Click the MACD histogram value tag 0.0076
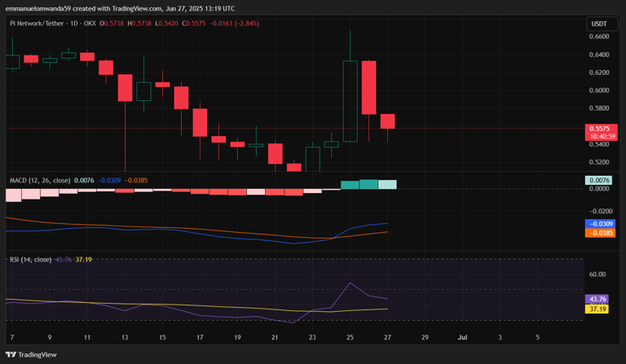This screenshot has height=364, width=626. click(x=599, y=180)
